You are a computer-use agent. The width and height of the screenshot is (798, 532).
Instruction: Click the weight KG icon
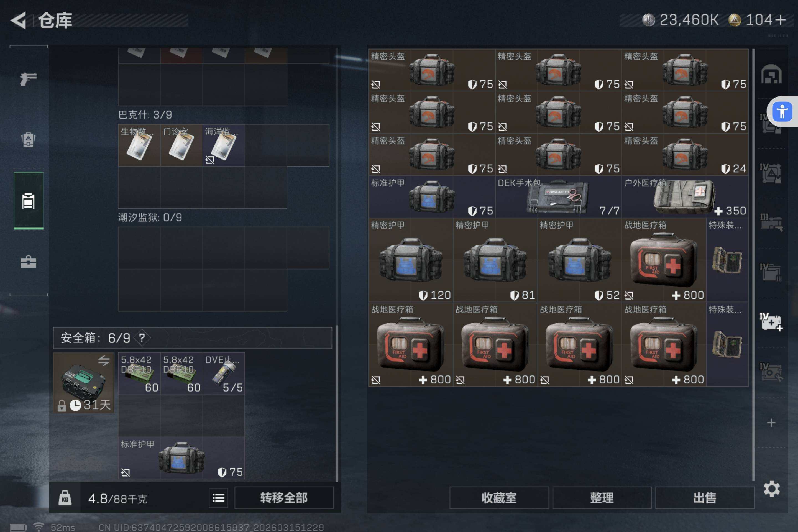65,498
